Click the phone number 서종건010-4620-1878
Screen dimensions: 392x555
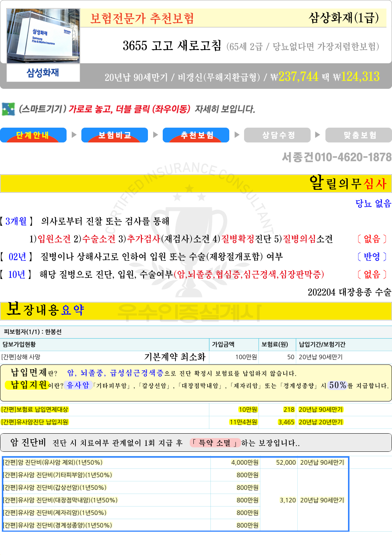[x=337, y=157]
